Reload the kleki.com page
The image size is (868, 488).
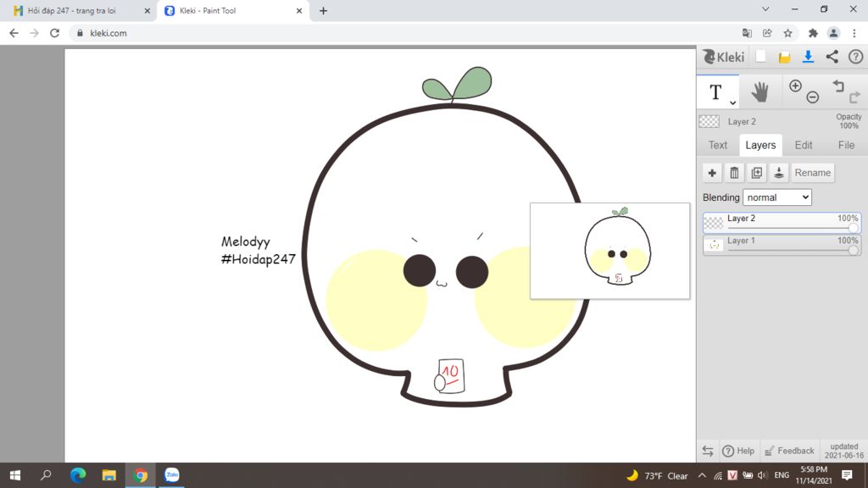pos(54,33)
